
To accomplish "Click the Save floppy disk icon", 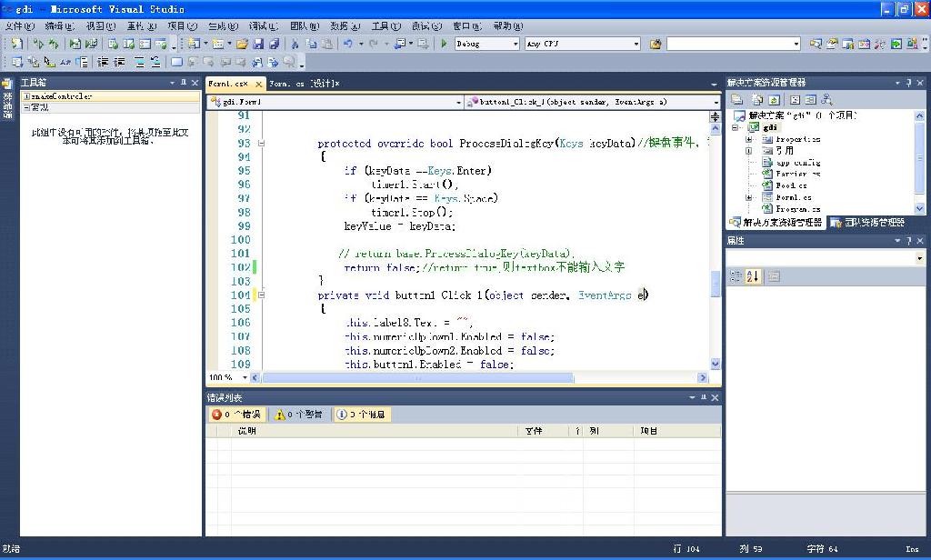I will coord(258,44).
